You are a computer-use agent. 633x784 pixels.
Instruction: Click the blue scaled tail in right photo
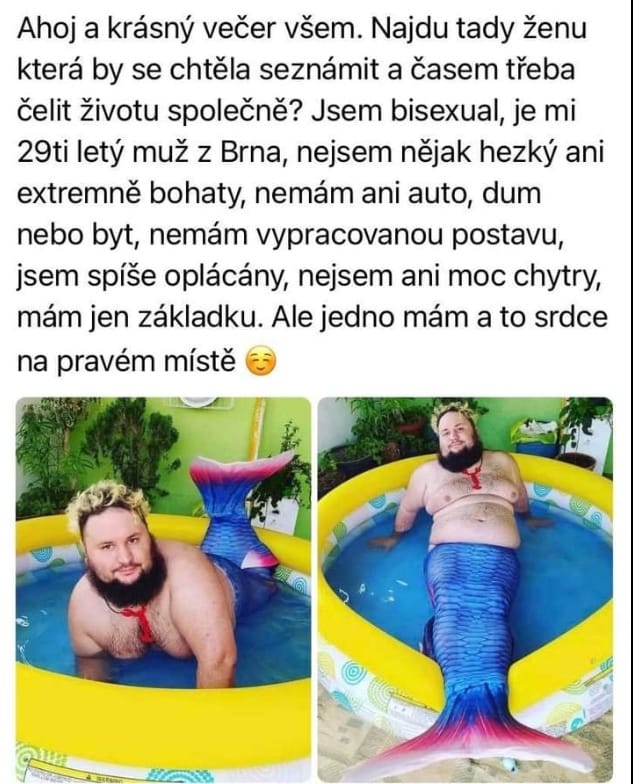pos(468,620)
